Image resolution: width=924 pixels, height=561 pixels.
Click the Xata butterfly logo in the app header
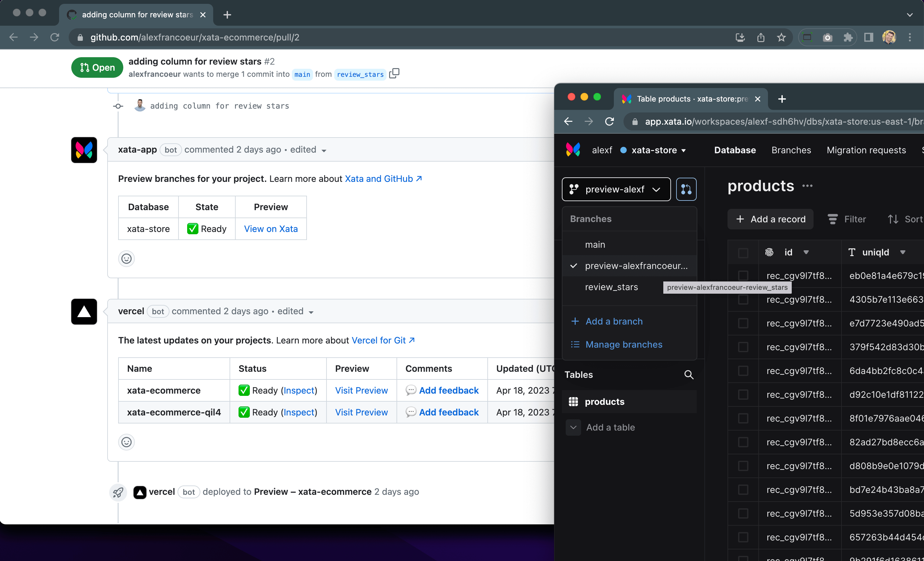pos(573,150)
